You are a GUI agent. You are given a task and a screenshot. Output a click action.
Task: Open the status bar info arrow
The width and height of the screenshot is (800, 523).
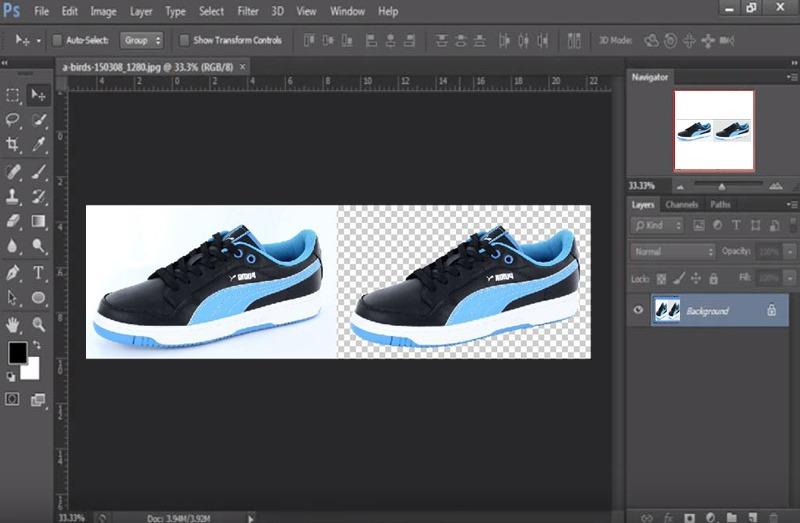(251, 518)
